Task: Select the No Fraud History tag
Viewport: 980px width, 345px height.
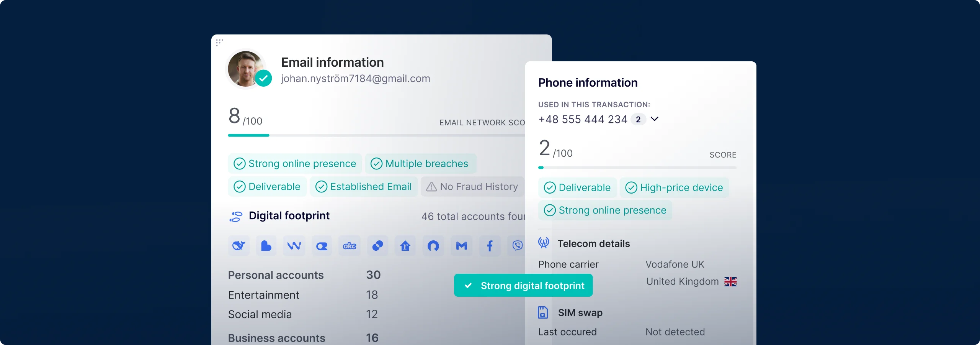Action: [472, 187]
